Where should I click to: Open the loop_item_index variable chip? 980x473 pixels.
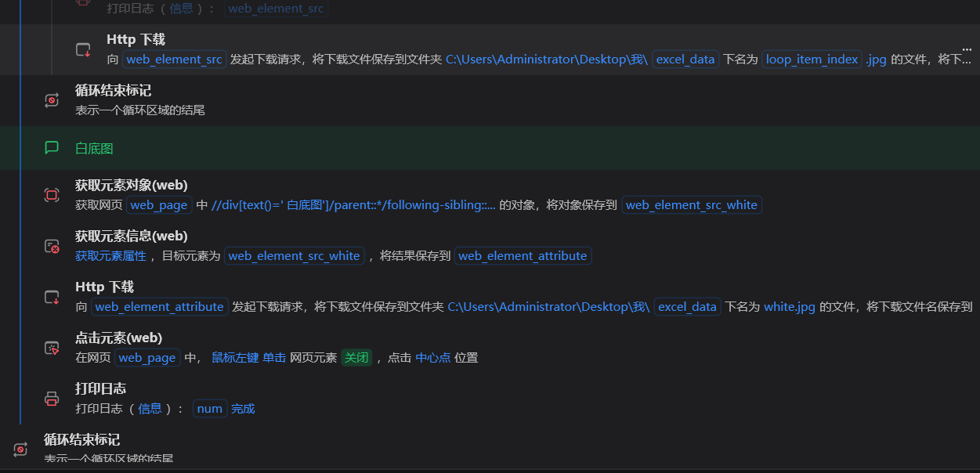pos(812,59)
